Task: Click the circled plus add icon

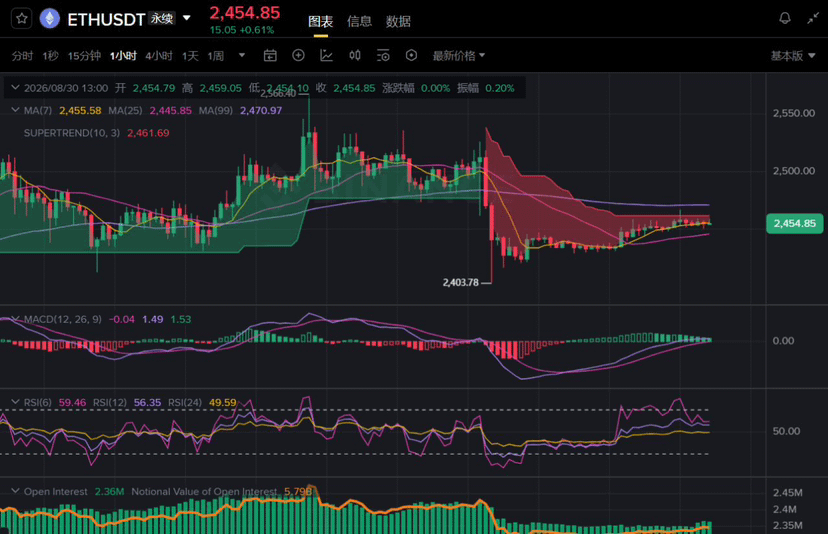Action: coord(298,55)
